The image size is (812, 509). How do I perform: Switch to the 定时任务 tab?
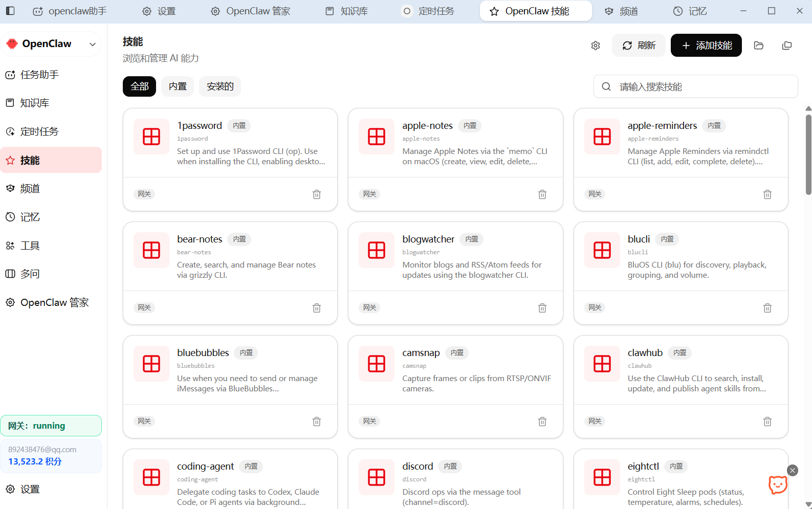[428, 11]
